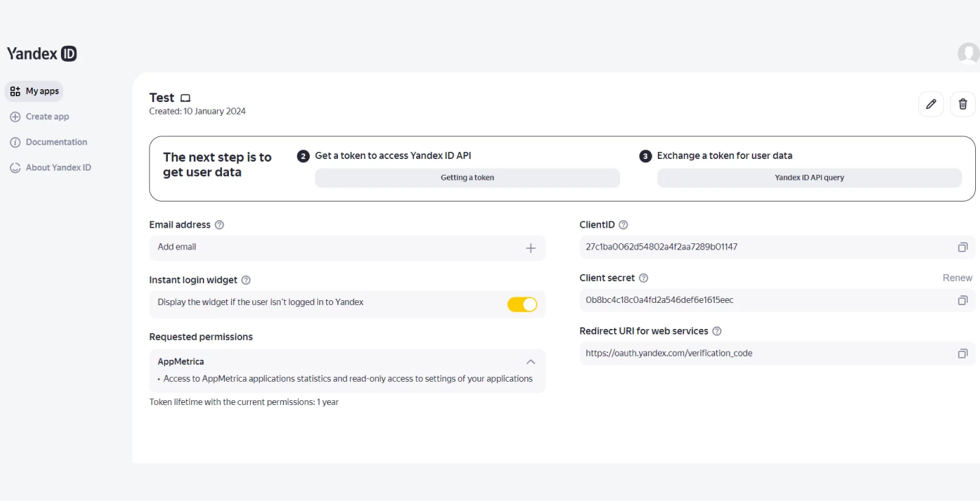The width and height of the screenshot is (980, 501).
Task: Copy the Client secret value
Action: 962,301
